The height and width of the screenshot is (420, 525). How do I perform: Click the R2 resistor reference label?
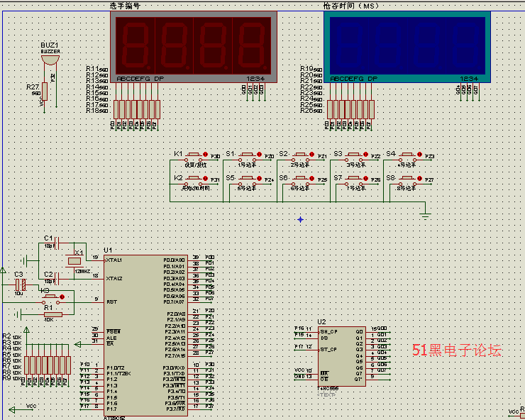pos(6,336)
